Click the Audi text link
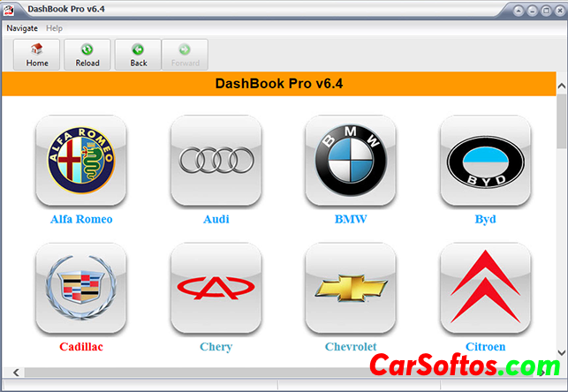The width and height of the screenshot is (568, 392). coord(216,219)
